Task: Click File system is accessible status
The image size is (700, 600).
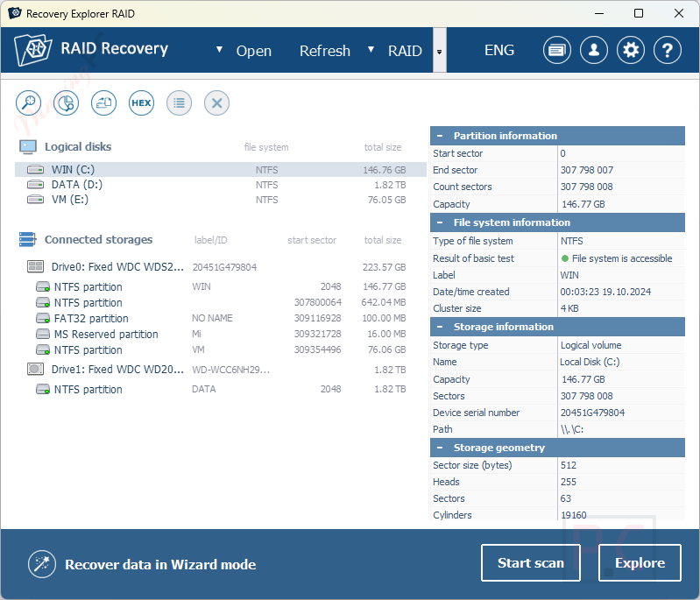Action: 617,258
